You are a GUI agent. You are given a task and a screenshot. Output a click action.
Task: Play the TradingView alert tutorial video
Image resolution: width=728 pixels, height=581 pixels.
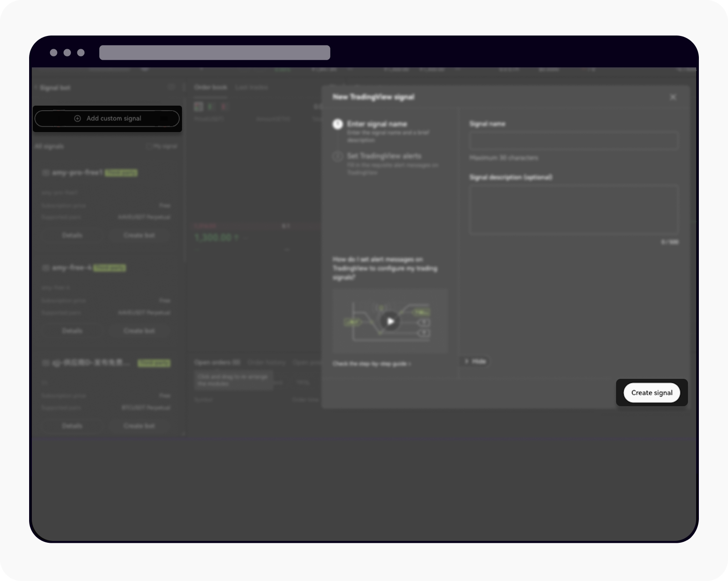[390, 321]
